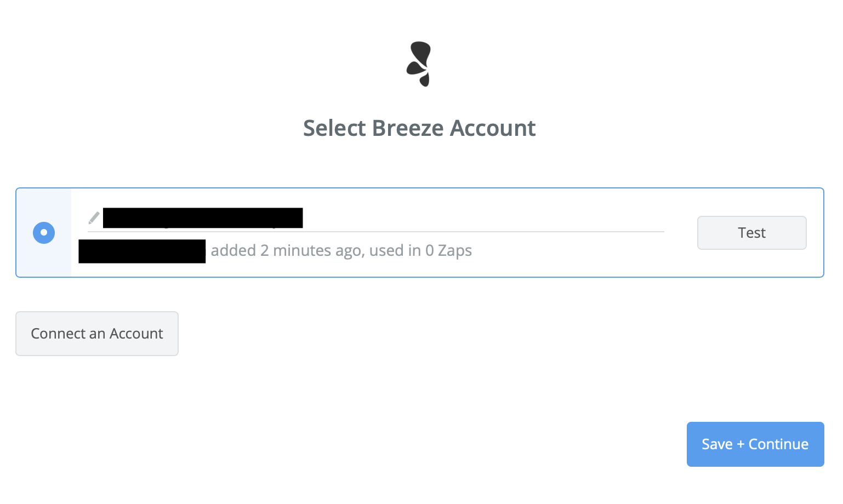
Task: Click the pencil edit icon
Action: tap(94, 218)
